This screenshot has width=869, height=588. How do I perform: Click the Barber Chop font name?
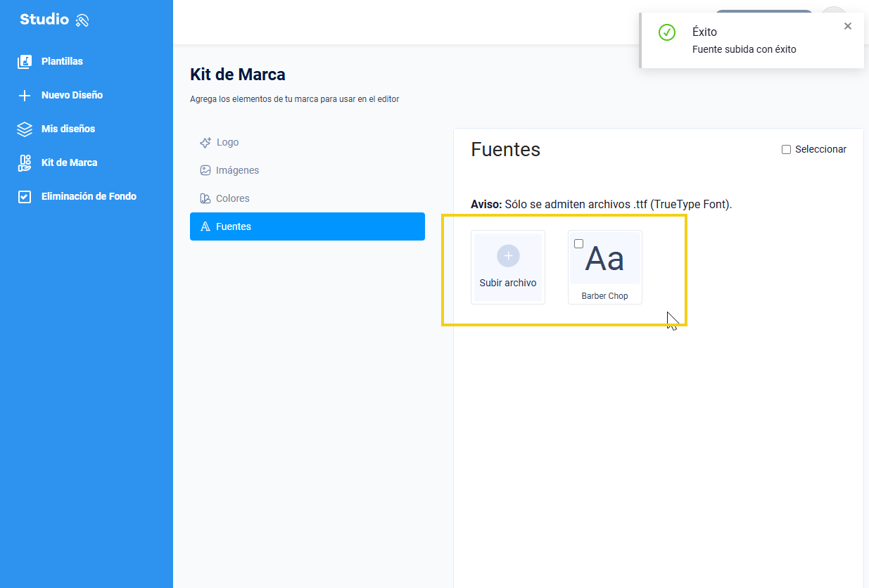coord(605,296)
